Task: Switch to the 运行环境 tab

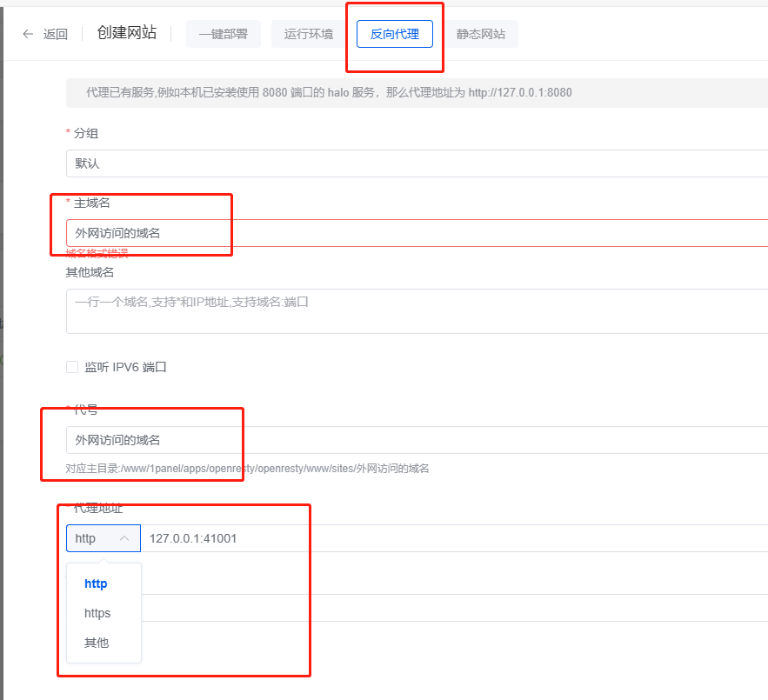Action: click(x=307, y=34)
